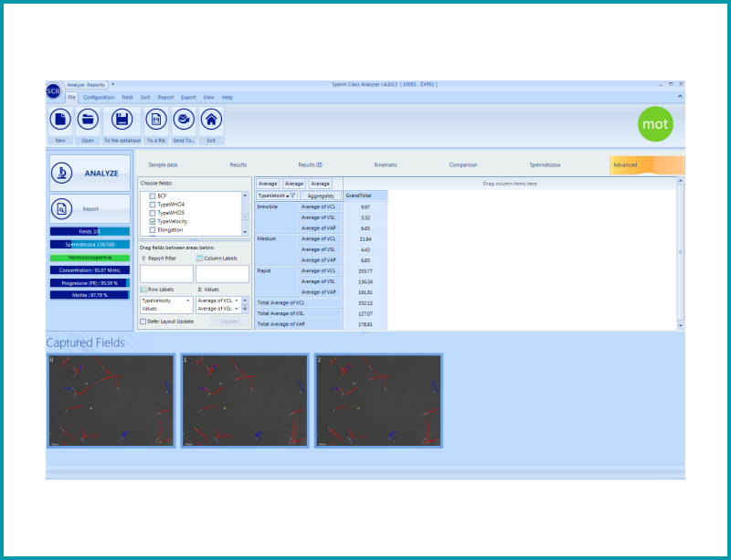This screenshot has height=560, width=731.
Task: Click the 355.77 value cell
Action: 365,271
